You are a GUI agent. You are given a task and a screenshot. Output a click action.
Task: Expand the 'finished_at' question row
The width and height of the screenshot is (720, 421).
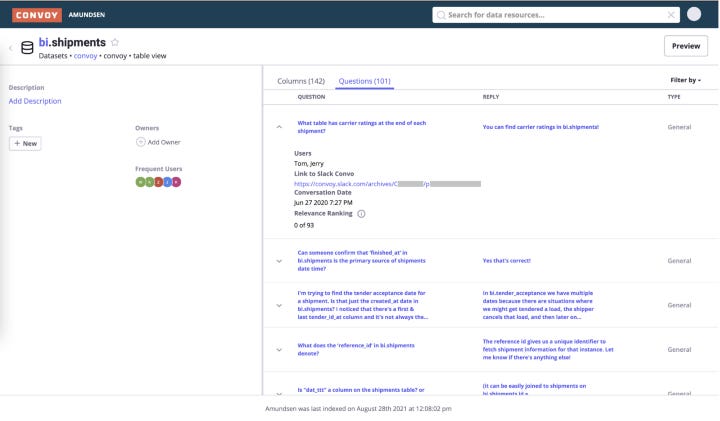coord(279,261)
